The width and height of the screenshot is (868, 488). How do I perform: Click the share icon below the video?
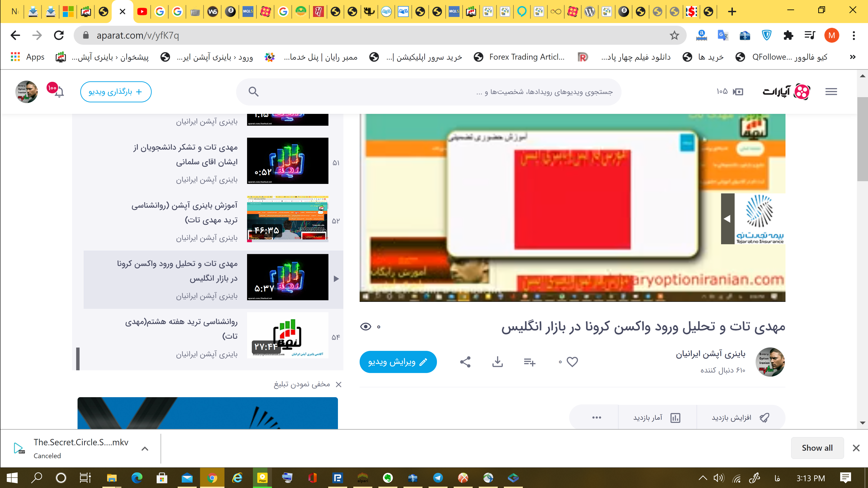(x=465, y=362)
